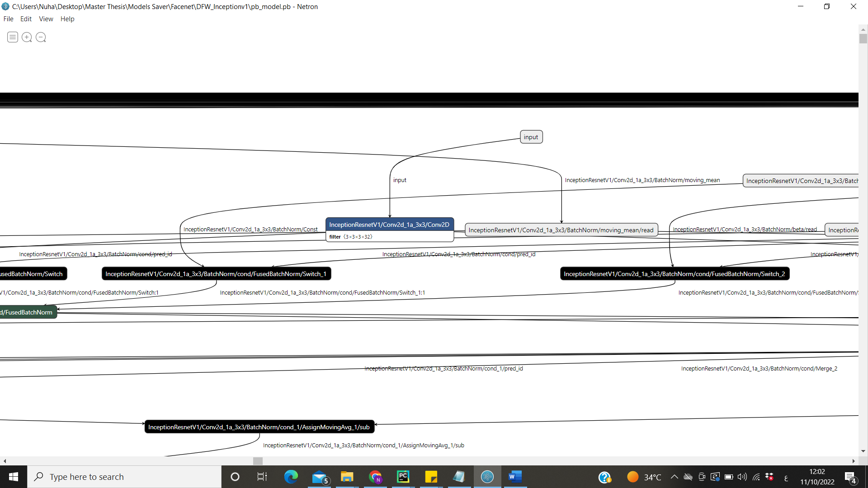Show hidden icons in the system tray
This screenshot has width=868, height=488.
pos(674,477)
